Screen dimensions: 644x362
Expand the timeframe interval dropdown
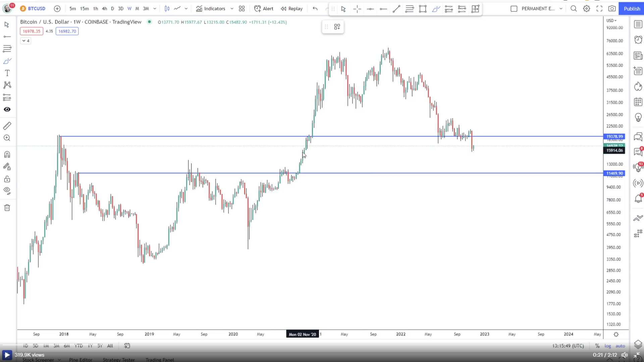155,9
